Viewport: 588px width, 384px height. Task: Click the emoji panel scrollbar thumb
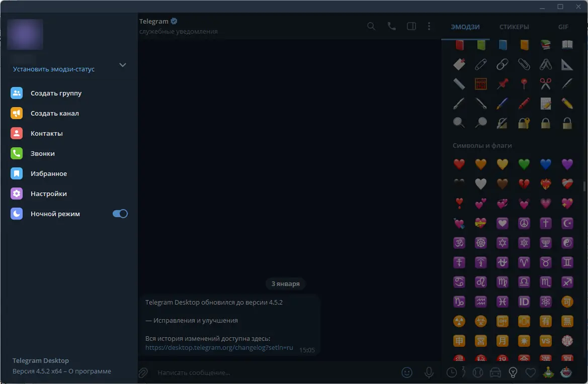point(584,186)
